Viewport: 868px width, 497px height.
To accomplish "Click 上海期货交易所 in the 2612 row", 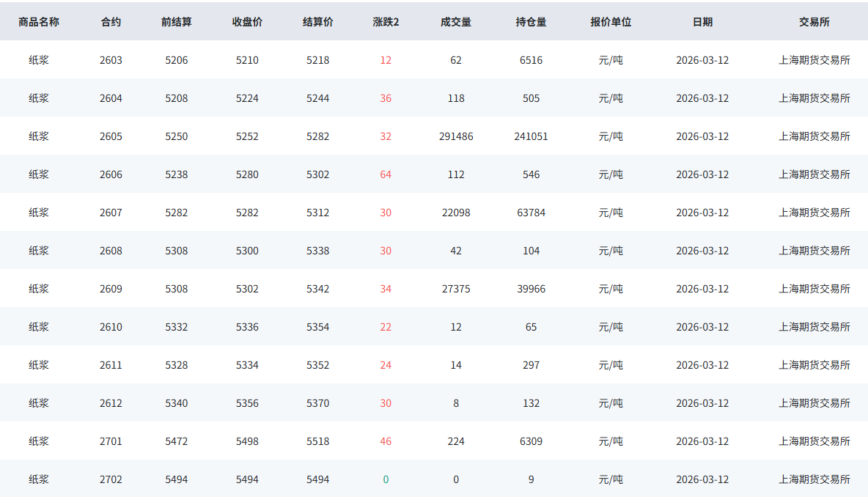I will pos(814,403).
